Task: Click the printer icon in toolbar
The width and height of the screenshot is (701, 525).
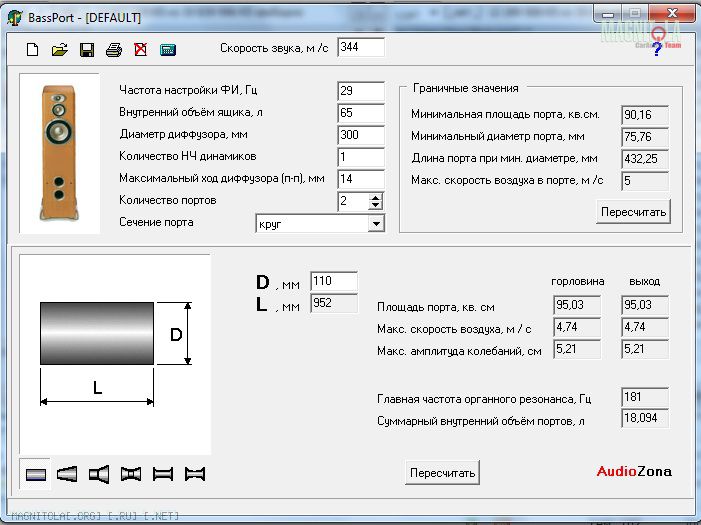Action: click(114, 49)
